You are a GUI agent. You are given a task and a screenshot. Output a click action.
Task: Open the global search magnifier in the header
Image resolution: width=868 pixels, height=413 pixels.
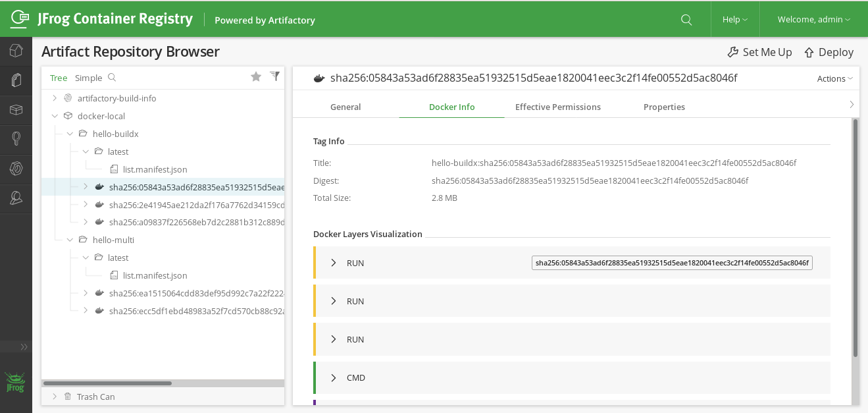(686, 20)
